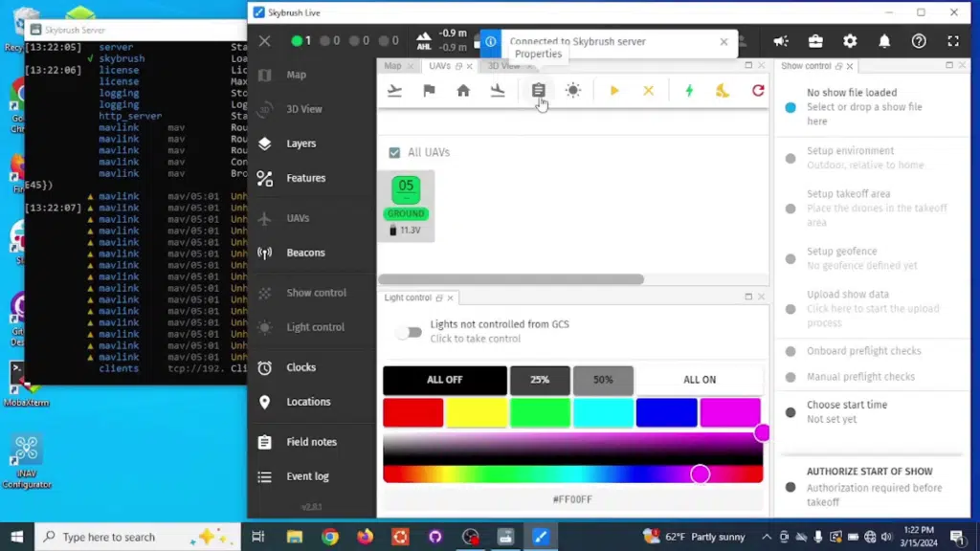Click No show file loaded step
This screenshot has height=551, width=980.
[871, 107]
